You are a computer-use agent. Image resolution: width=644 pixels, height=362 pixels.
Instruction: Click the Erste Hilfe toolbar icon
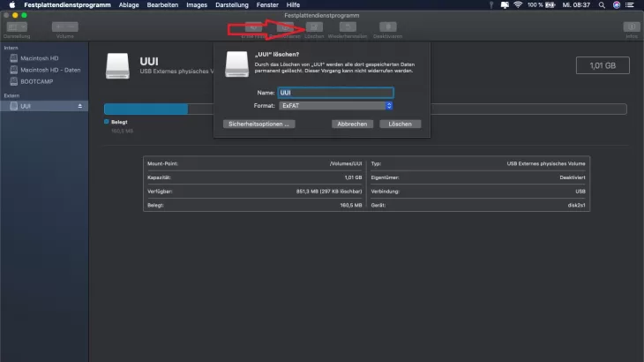254,27
